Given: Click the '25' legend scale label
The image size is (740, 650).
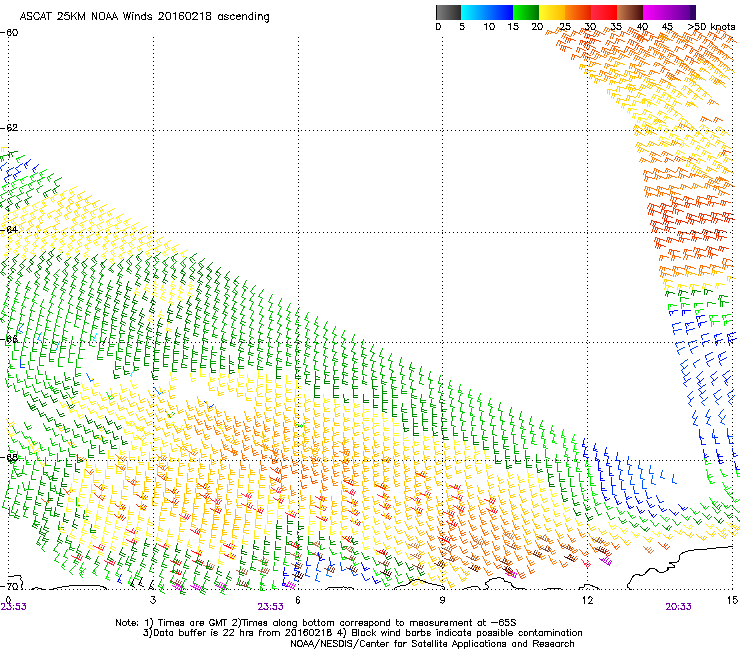Looking at the screenshot, I should [x=565, y=27].
